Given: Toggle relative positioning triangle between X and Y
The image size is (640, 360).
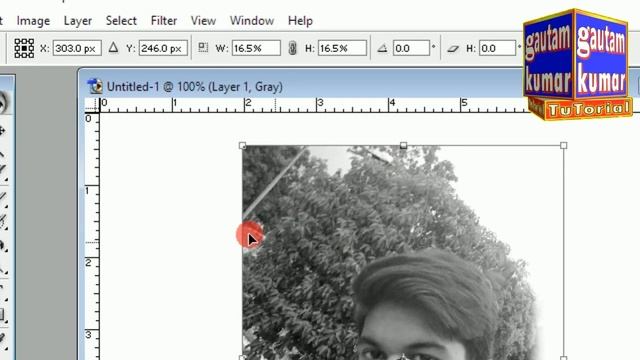Looking at the screenshot, I should tap(113, 48).
